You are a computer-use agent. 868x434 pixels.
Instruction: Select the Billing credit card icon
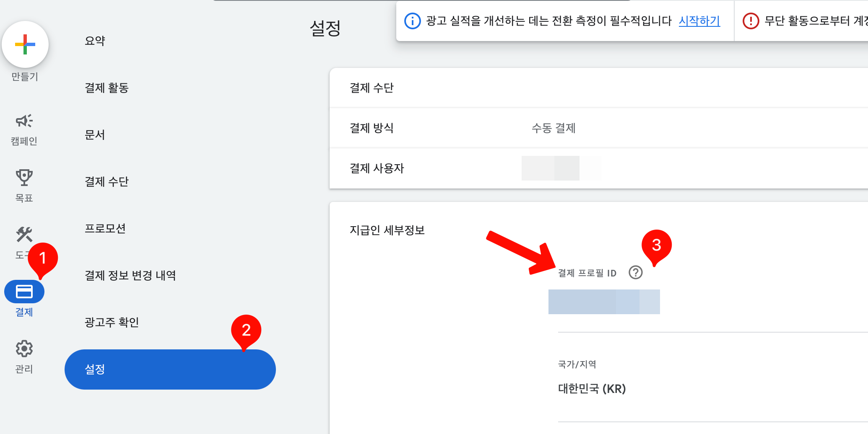pyautogui.click(x=24, y=292)
